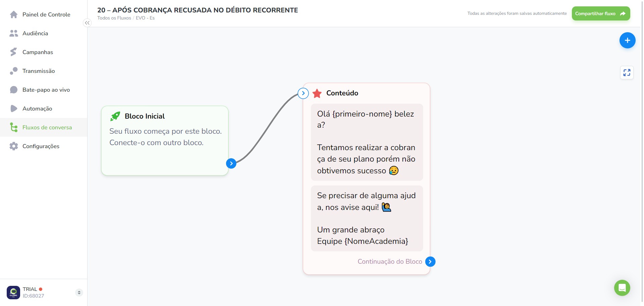Image resolution: width=644 pixels, height=306 pixels.
Task: Click the auto-save status message
Action: click(x=517, y=13)
